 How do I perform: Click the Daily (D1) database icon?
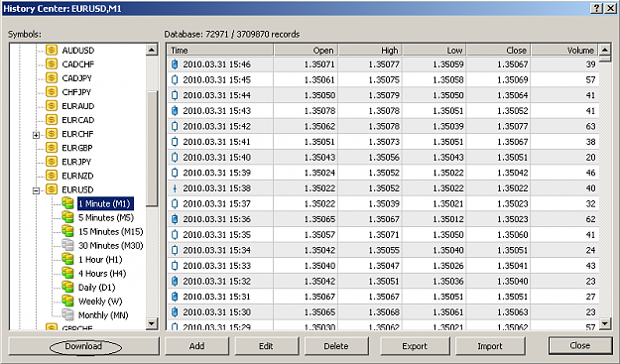(x=67, y=287)
